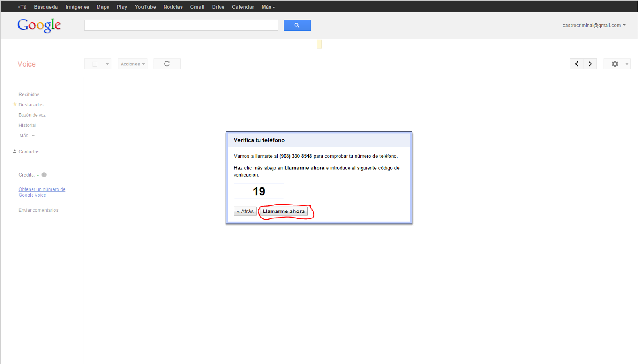Click the Google logo
The width and height of the screenshot is (638, 364).
pyautogui.click(x=39, y=26)
